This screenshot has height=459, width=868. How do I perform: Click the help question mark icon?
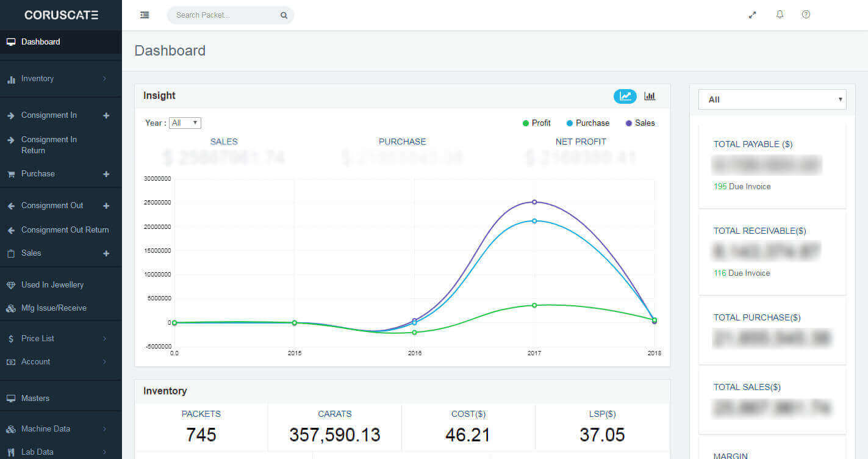click(x=806, y=15)
